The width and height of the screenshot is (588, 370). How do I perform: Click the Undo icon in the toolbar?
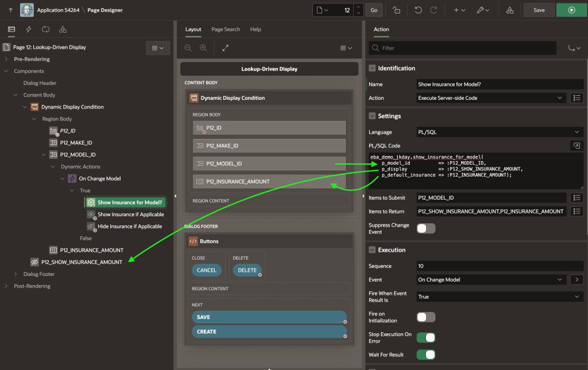click(418, 10)
